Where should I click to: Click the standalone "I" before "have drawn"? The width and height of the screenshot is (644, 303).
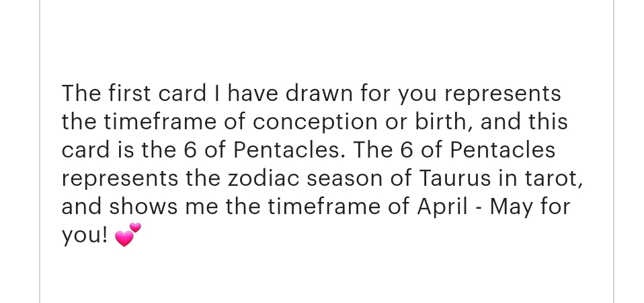pos(218,94)
